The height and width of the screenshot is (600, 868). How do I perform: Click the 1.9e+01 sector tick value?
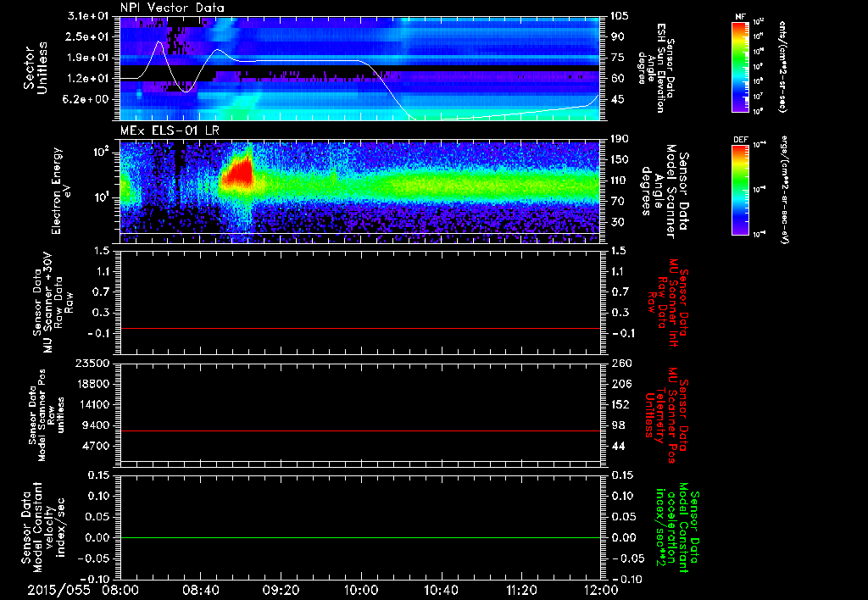pyautogui.click(x=88, y=58)
